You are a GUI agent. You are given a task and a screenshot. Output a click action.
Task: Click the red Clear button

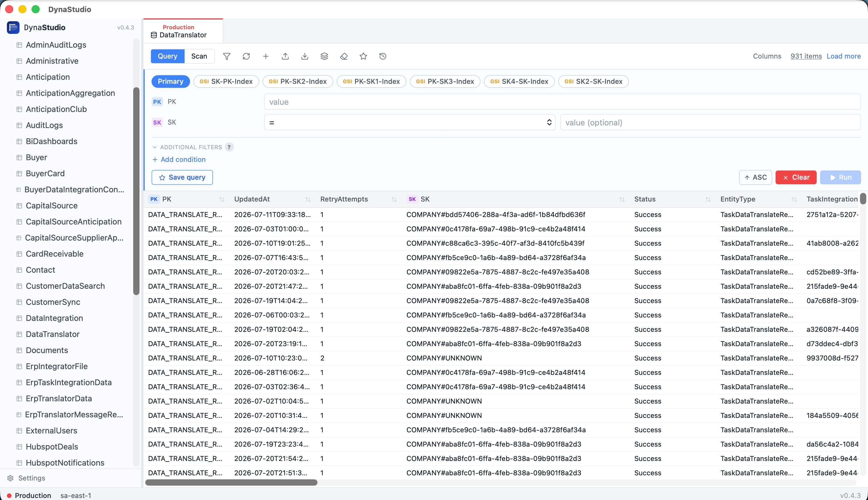pyautogui.click(x=796, y=177)
